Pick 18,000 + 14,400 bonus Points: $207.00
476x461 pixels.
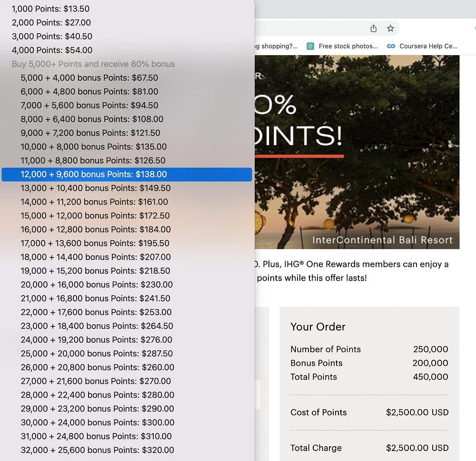coord(127,257)
